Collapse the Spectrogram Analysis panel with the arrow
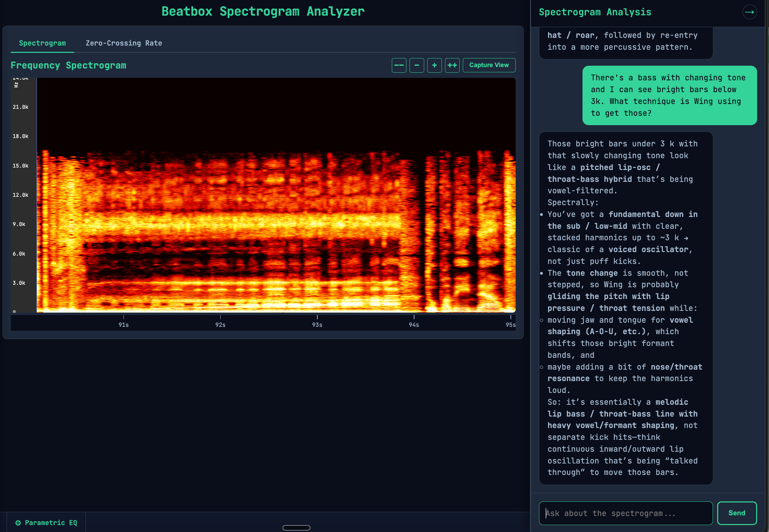The width and height of the screenshot is (769, 532). (750, 12)
